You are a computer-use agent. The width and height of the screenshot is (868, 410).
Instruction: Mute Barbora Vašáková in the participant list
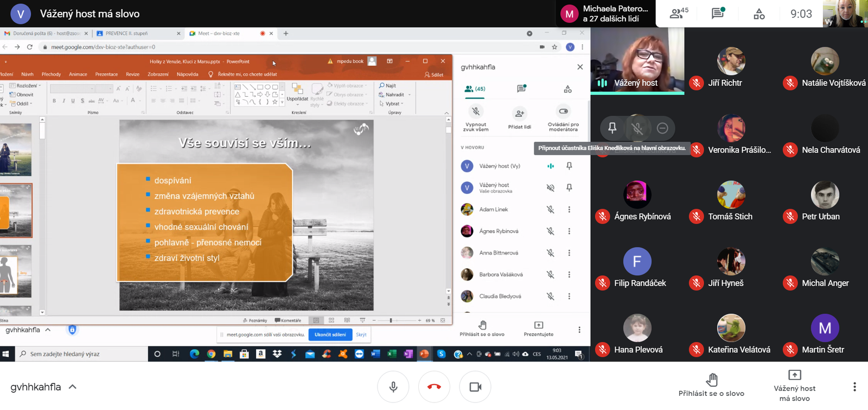[x=550, y=274]
